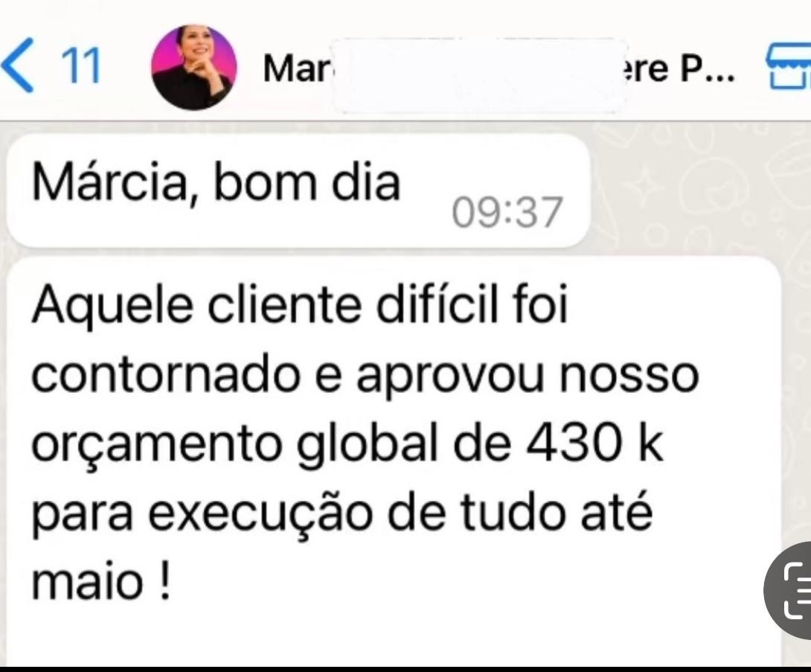Click the 09:37 message timestamp
811x672 pixels.
tap(507, 212)
